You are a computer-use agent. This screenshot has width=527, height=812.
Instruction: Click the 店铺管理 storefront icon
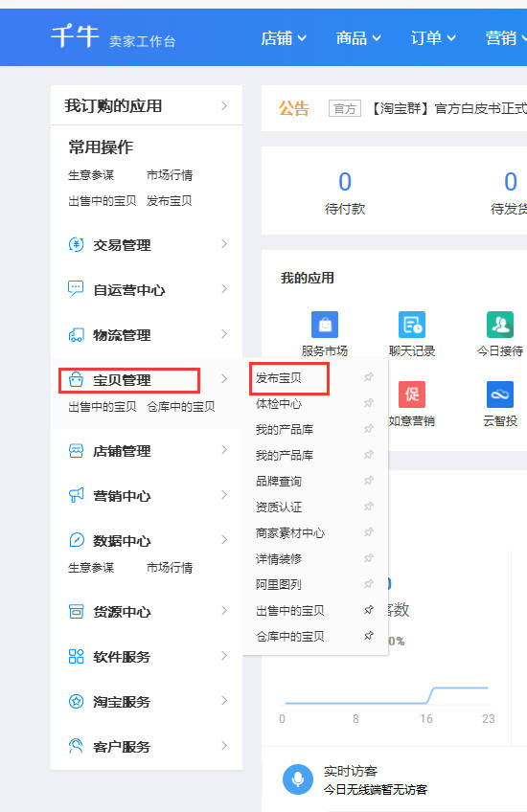tap(76, 451)
